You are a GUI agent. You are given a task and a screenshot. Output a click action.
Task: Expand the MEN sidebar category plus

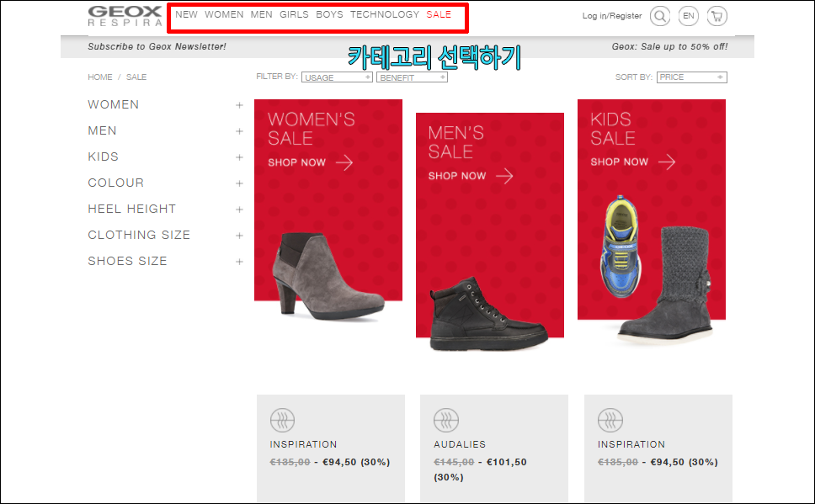(x=239, y=131)
